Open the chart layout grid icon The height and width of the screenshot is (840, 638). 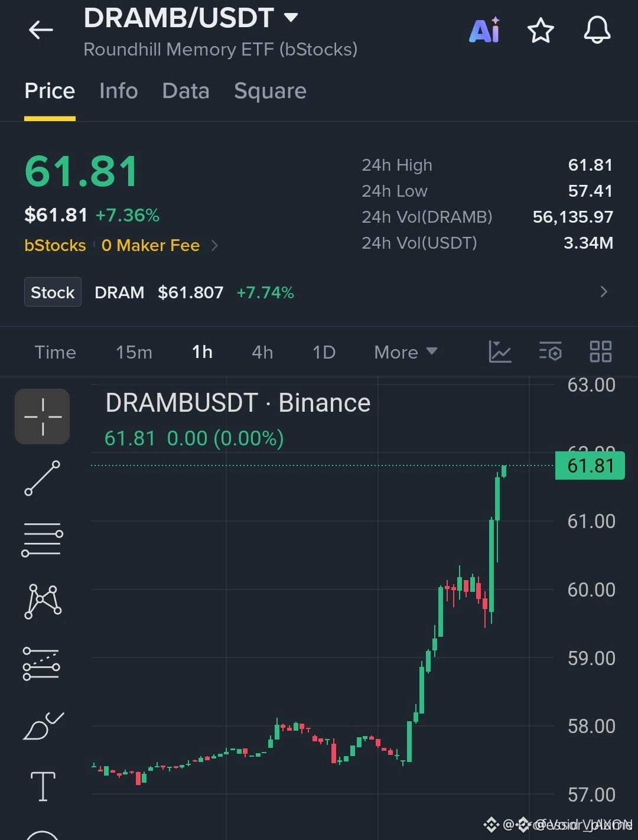click(601, 351)
